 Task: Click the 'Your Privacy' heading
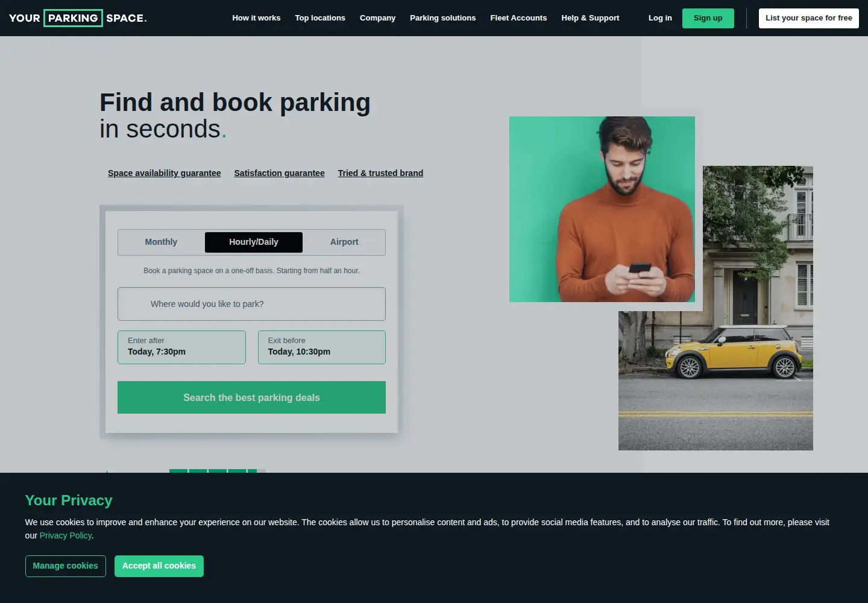point(69,500)
